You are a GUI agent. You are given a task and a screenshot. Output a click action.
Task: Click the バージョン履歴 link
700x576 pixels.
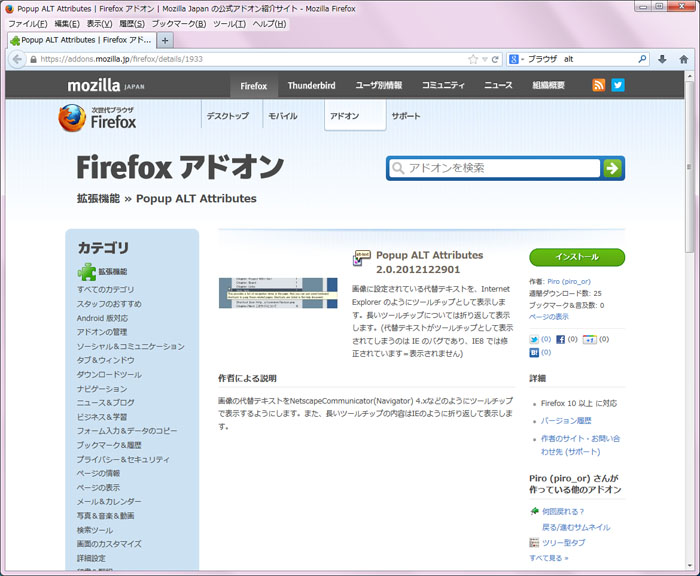[x=566, y=421]
